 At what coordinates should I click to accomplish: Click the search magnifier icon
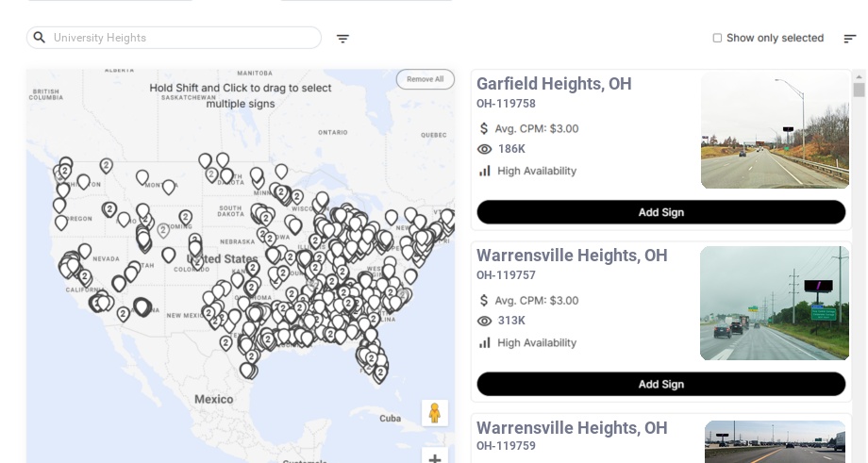(40, 38)
